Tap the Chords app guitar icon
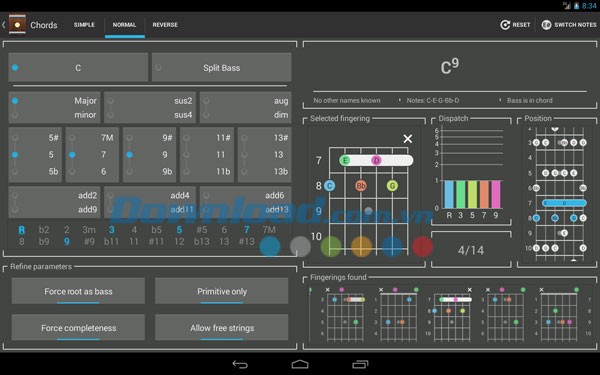 [17, 24]
